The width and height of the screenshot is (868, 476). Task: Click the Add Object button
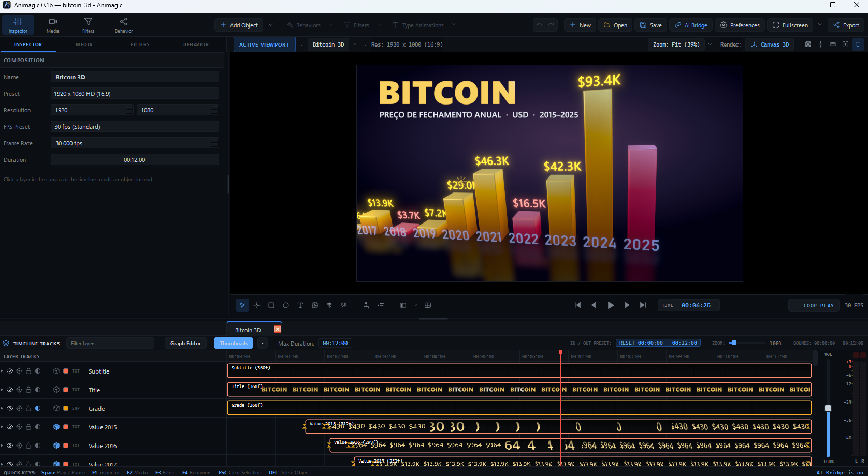coord(239,25)
